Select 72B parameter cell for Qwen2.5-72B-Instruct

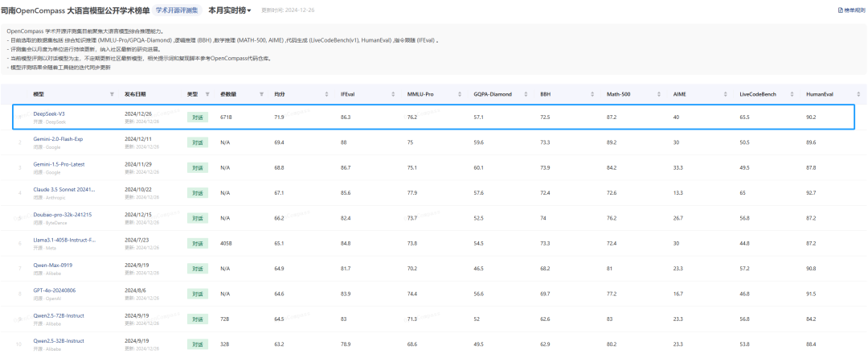225,319
